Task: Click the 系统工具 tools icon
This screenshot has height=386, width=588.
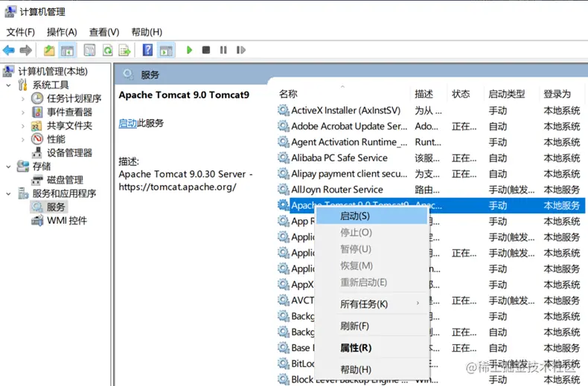Action: (x=23, y=85)
